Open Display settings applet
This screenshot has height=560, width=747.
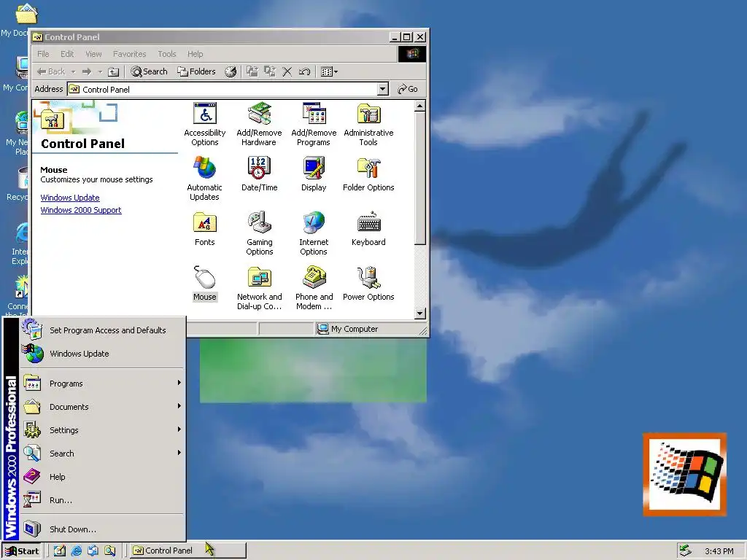coord(314,174)
